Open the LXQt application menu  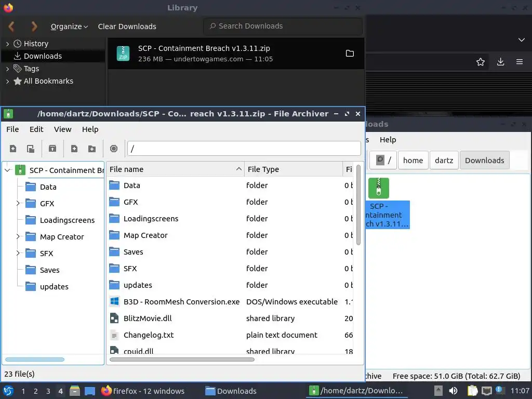click(x=8, y=391)
